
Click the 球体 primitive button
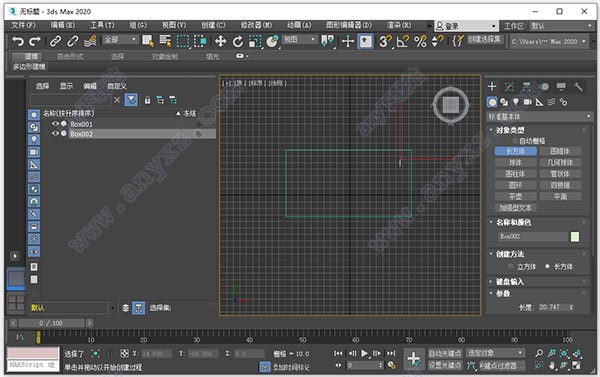click(x=515, y=163)
